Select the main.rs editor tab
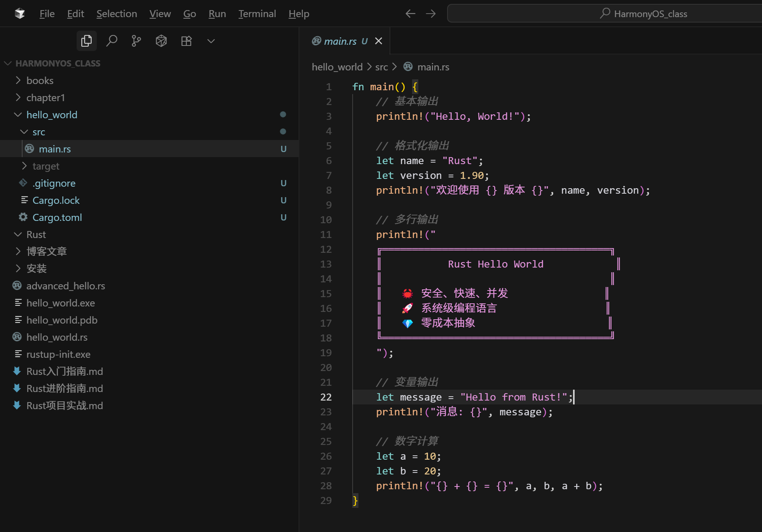The width and height of the screenshot is (762, 532). 344,41
